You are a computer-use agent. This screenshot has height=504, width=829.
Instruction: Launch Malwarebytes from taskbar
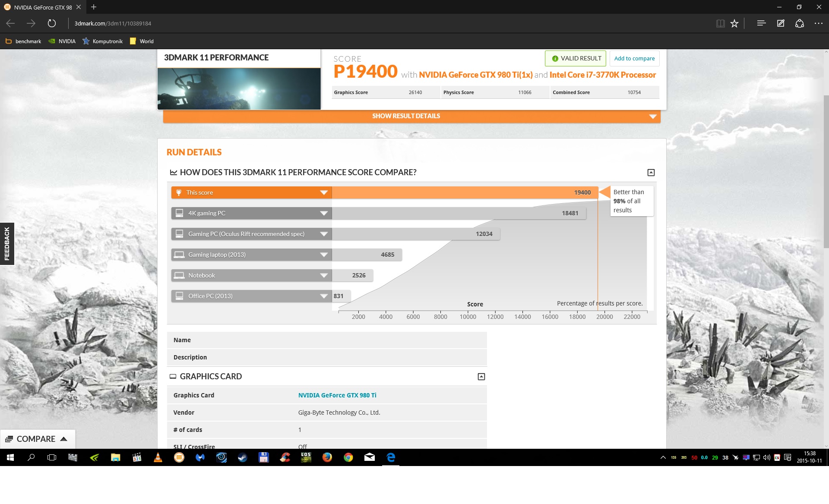[x=200, y=457]
